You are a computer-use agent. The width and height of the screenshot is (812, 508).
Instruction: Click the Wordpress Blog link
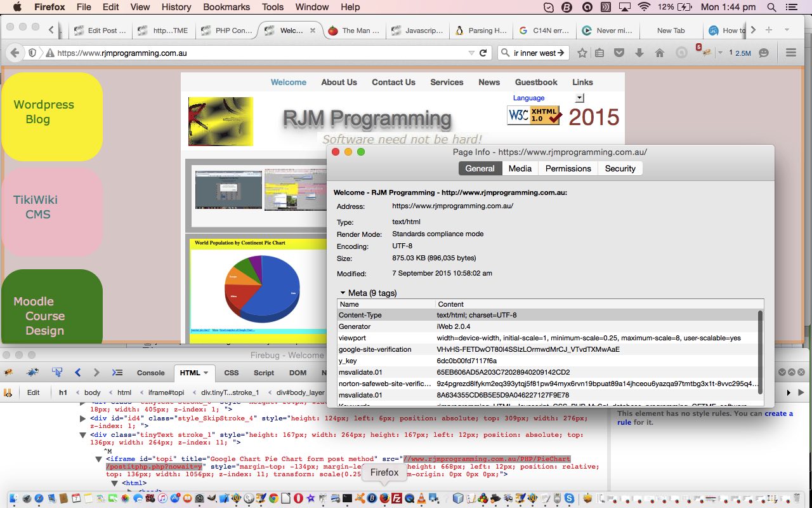(43, 112)
